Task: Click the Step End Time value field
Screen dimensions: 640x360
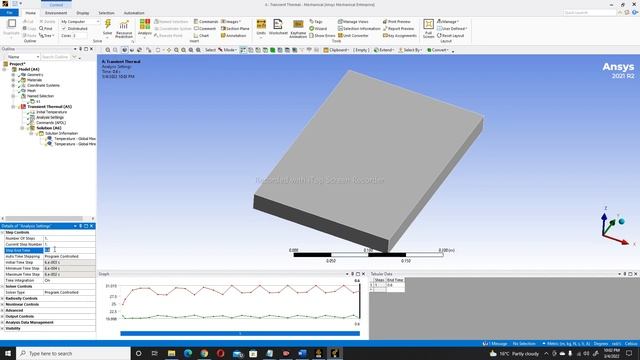Action: click(69, 250)
